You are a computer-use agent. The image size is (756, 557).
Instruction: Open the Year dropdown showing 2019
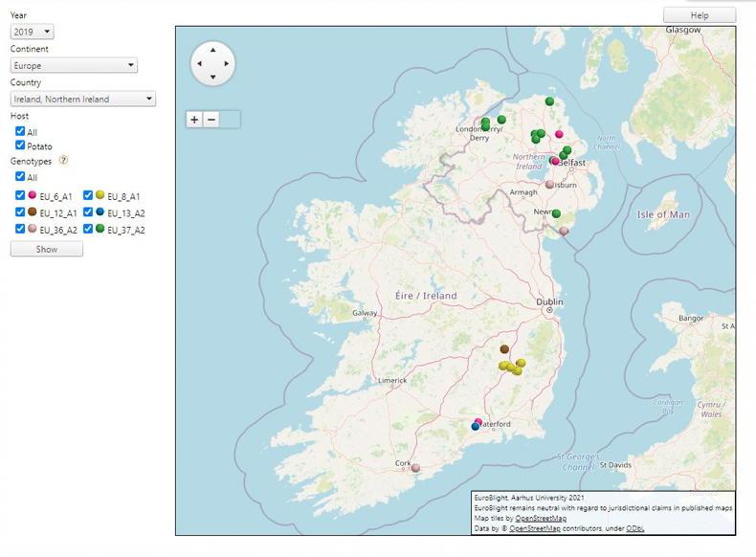[x=33, y=33]
